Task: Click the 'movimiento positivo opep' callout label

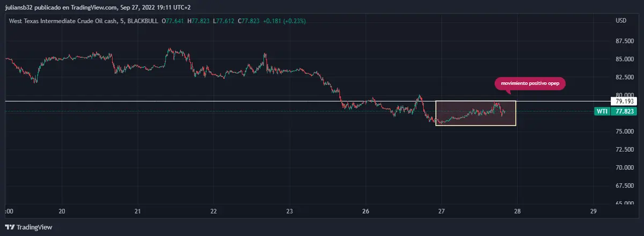Action: pyautogui.click(x=530, y=84)
